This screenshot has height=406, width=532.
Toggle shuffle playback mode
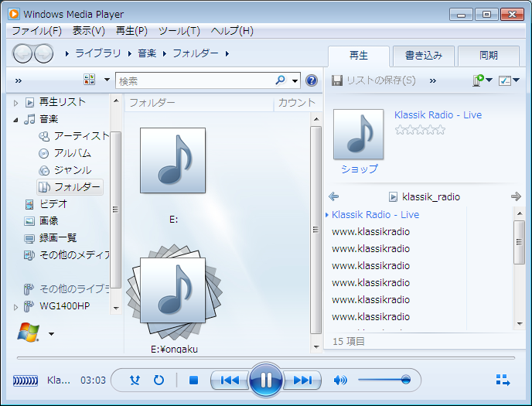pyautogui.click(x=135, y=380)
